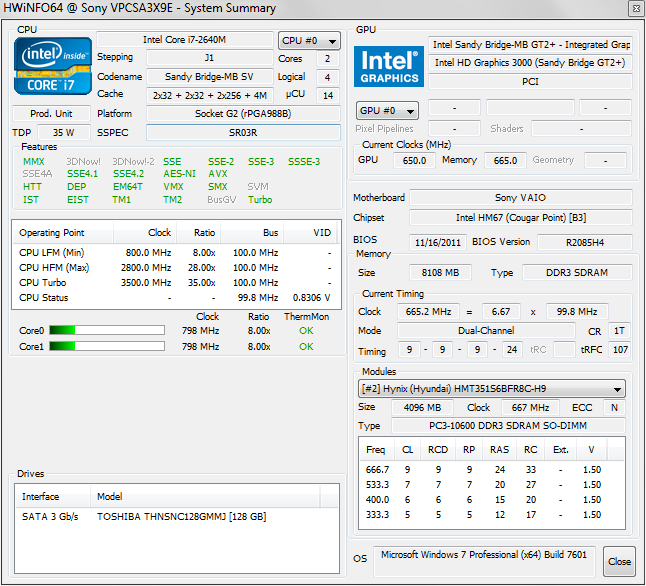Screen dimensions: 646x586
Task: Click the Operating Point column header
Action: click(x=63, y=233)
